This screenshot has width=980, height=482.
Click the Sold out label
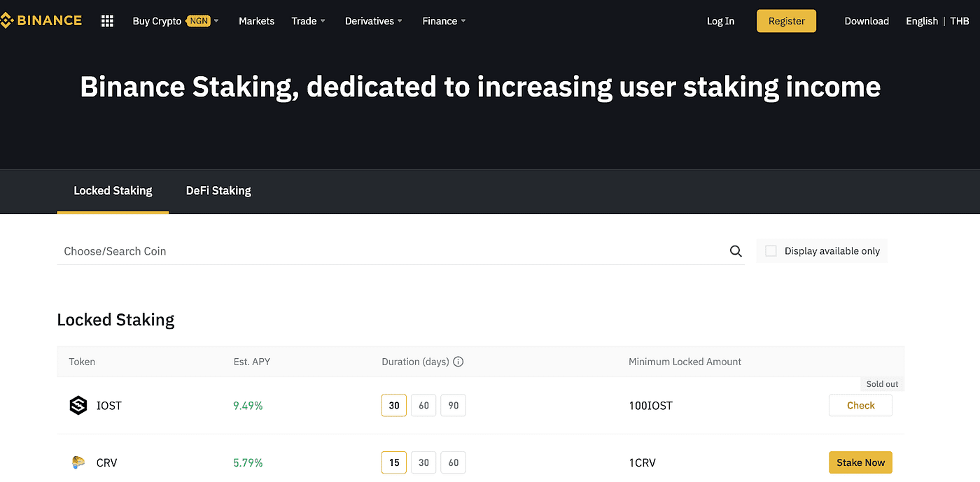[x=882, y=384]
